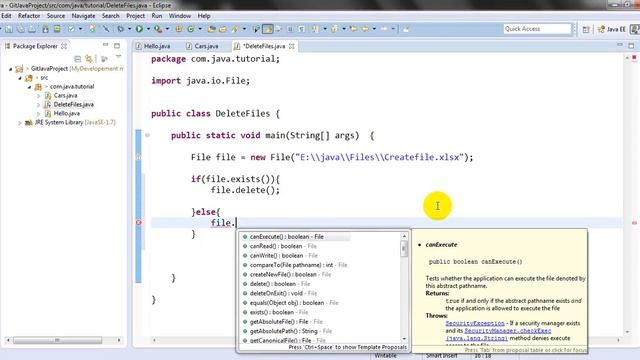Screen dimensions: 640x360
Task: Open the New Java Class dropdown arrow
Action: [x=200, y=29]
